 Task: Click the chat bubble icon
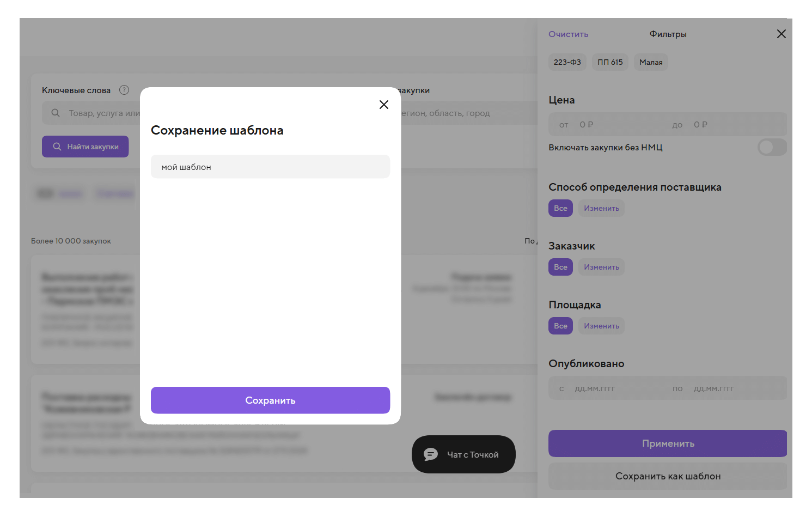(x=431, y=454)
